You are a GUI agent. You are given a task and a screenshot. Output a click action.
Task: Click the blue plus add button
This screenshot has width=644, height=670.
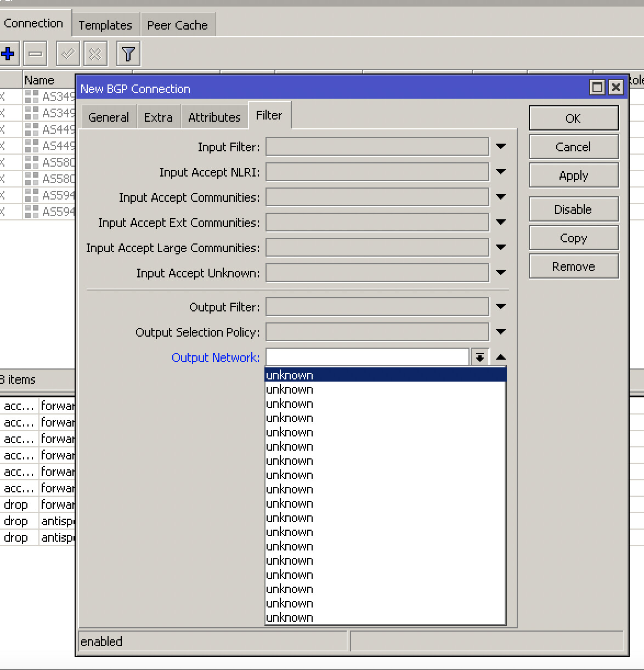[9, 54]
